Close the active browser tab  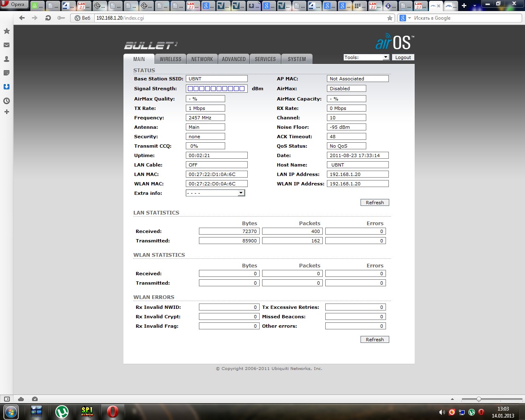pyautogui.click(x=438, y=6)
